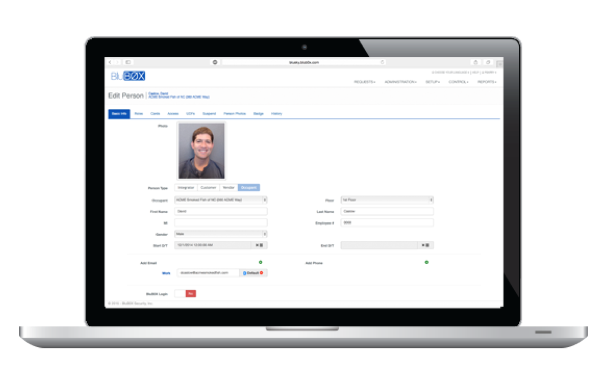599x380 pixels.
Task: Click the Work email type label
Action: pos(166,273)
